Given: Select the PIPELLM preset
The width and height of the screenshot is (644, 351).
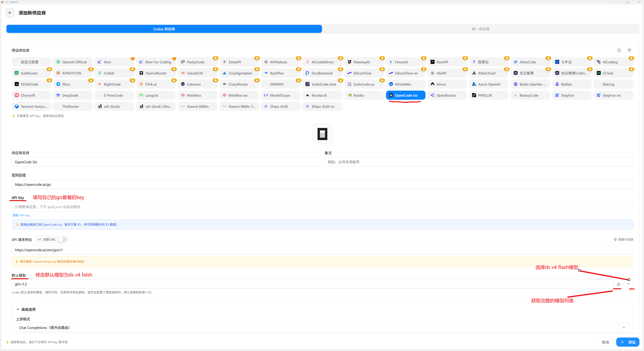Looking at the screenshot, I should click(x=489, y=95).
